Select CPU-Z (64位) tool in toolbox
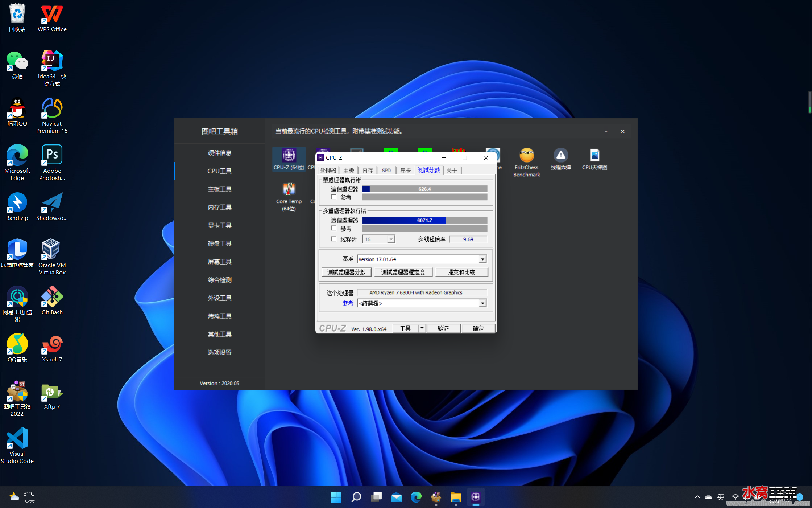This screenshot has width=812, height=508. tap(289, 159)
